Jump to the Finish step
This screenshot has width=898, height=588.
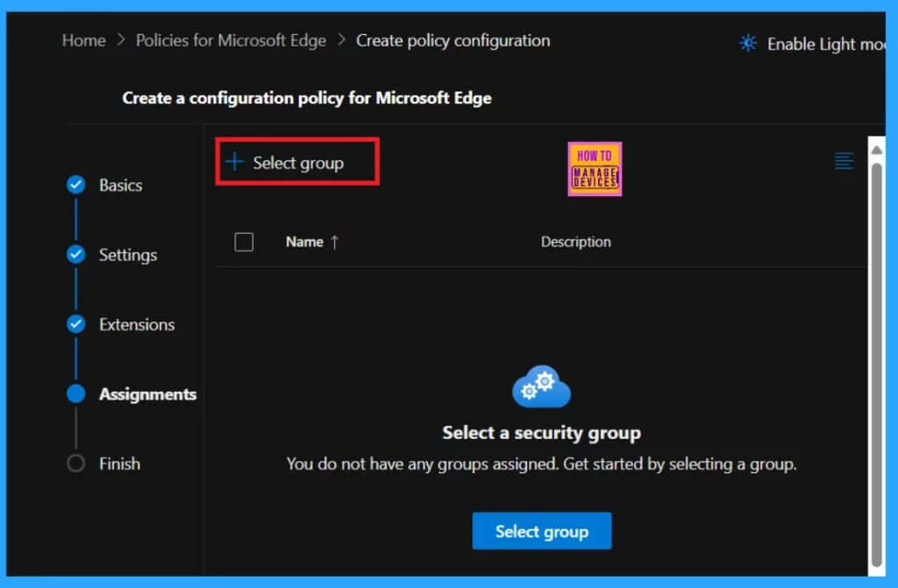click(119, 464)
